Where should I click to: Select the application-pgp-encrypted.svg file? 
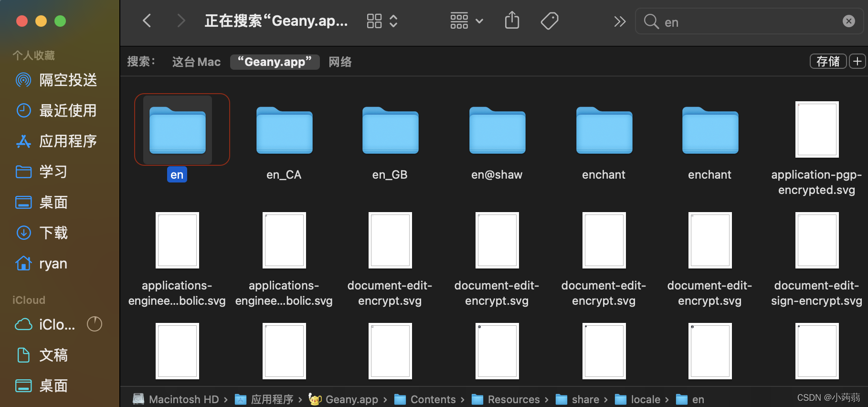pyautogui.click(x=817, y=129)
